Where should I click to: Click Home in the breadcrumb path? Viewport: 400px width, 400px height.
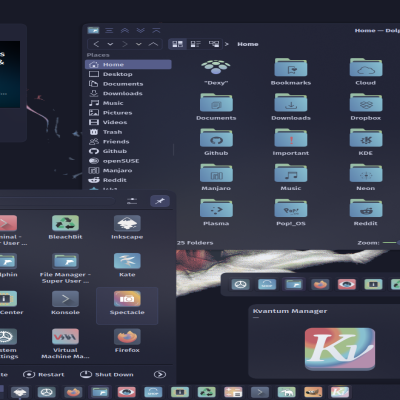click(248, 44)
